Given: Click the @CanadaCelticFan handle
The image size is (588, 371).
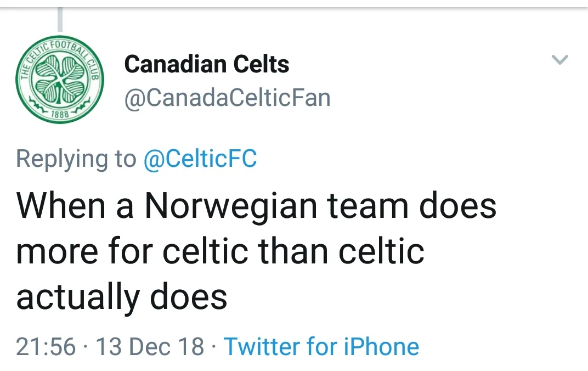Looking at the screenshot, I should pos(227,98).
